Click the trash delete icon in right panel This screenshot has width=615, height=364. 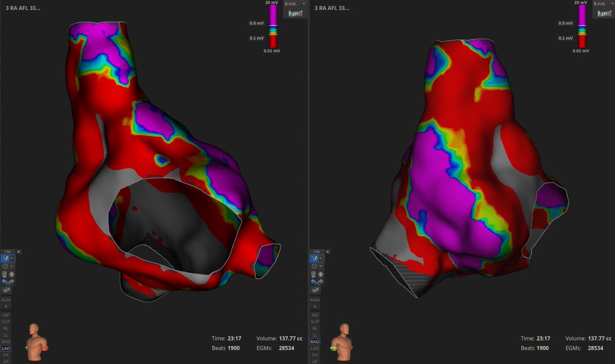click(x=314, y=274)
